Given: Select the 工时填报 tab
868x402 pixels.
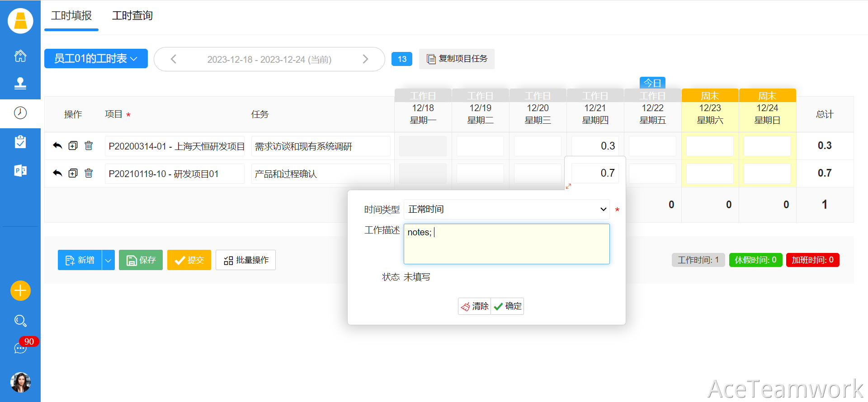Looking at the screenshot, I should point(71,16).
